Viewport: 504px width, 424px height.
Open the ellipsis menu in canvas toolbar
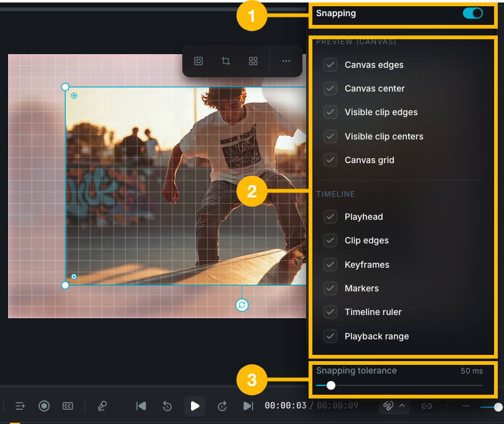tap(286, 61)
